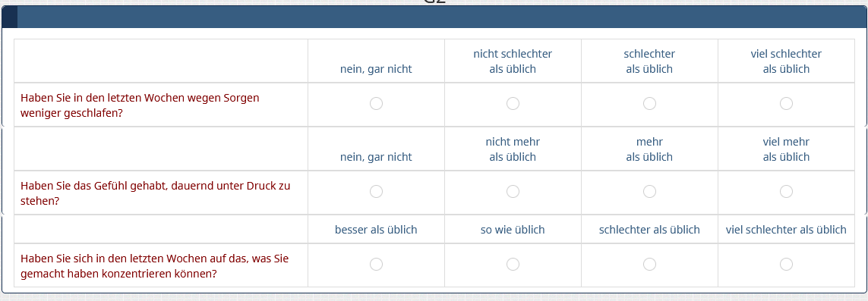Click the 'nicht schlechter als üblich' header label
This screenshot has height=301, width=868.
[x=513, y=61]
